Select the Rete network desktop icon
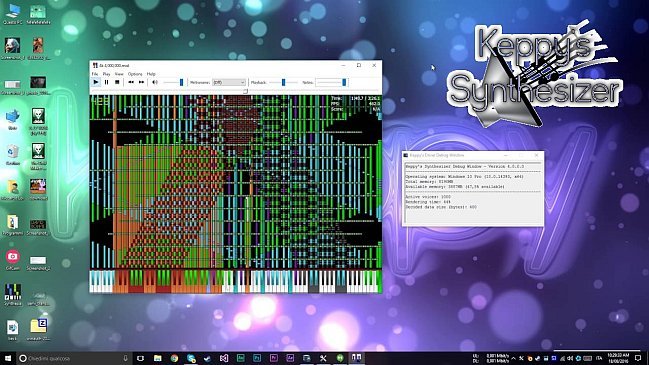The image size is (649, 365). tap(12, 119)
